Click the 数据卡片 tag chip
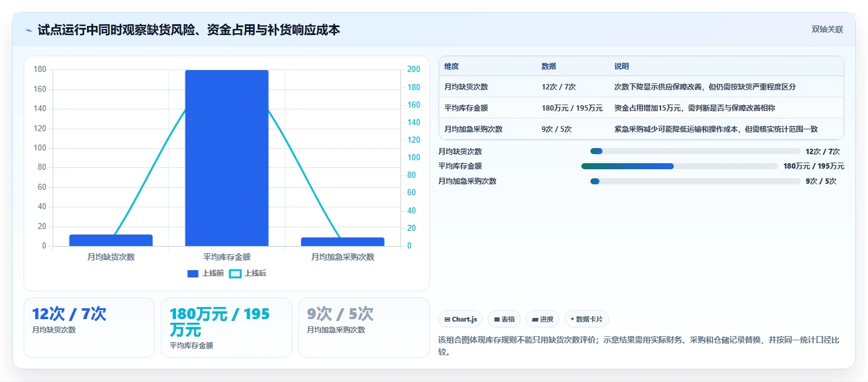The height and width of the screenshot is (382, 868). point(586,319)
